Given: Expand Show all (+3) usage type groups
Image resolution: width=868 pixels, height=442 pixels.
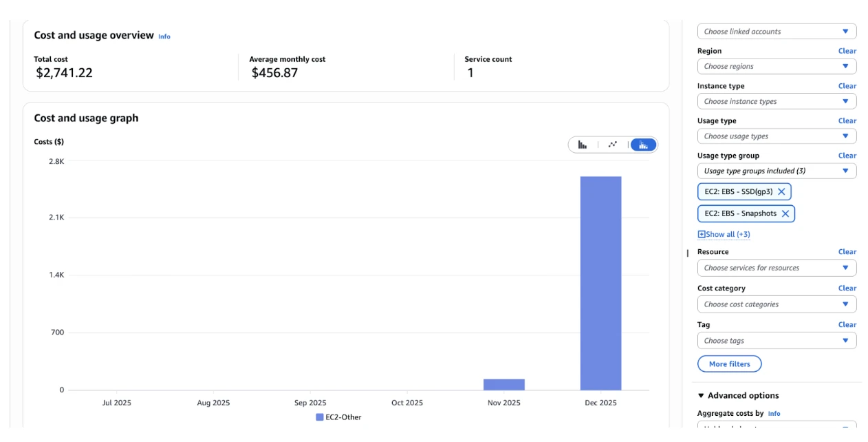Looking at the screenshot, I should point(724,234).
